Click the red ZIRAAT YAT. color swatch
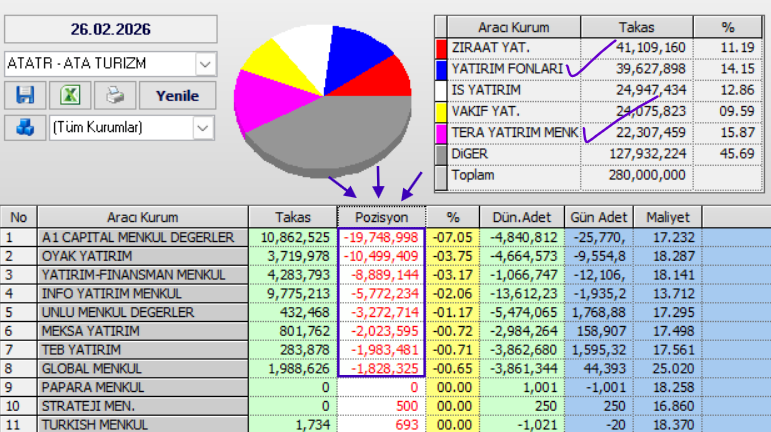The image size is (771, 432). pyautogui.click(x=441, y=48)
